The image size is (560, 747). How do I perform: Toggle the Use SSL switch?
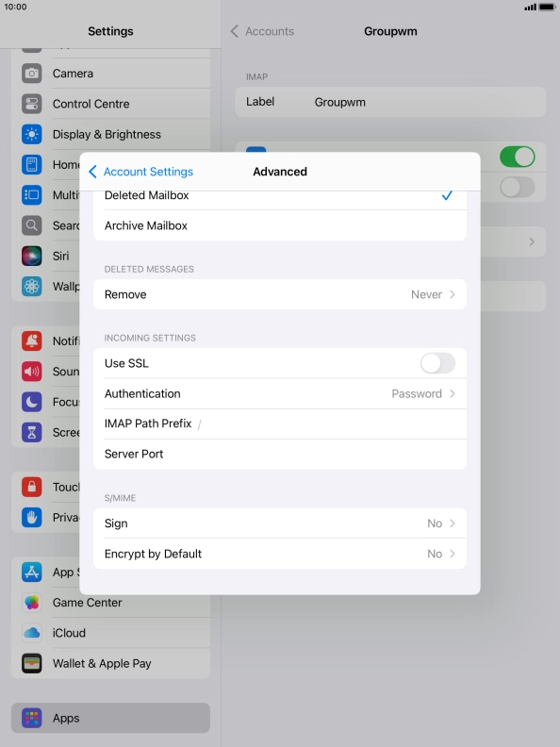click(437, 363)
